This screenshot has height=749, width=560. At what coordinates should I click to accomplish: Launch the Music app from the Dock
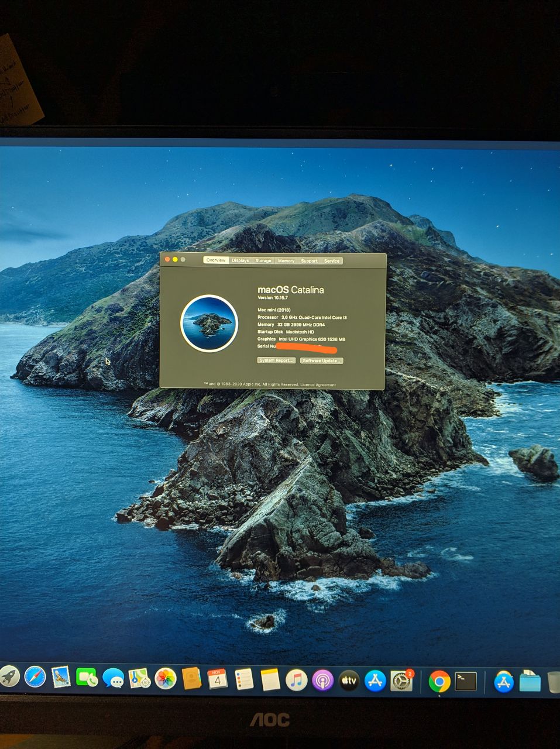pyautogui.click(x=297, y=680)
